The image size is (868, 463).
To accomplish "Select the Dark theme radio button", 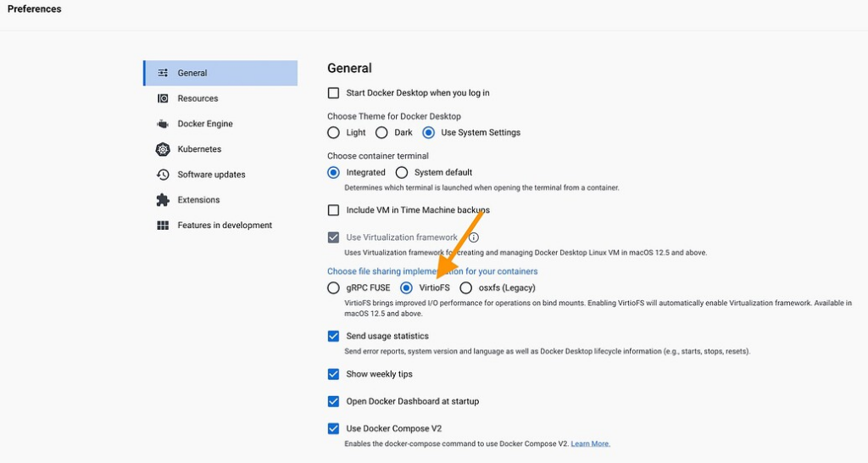I will click(381, 133).
